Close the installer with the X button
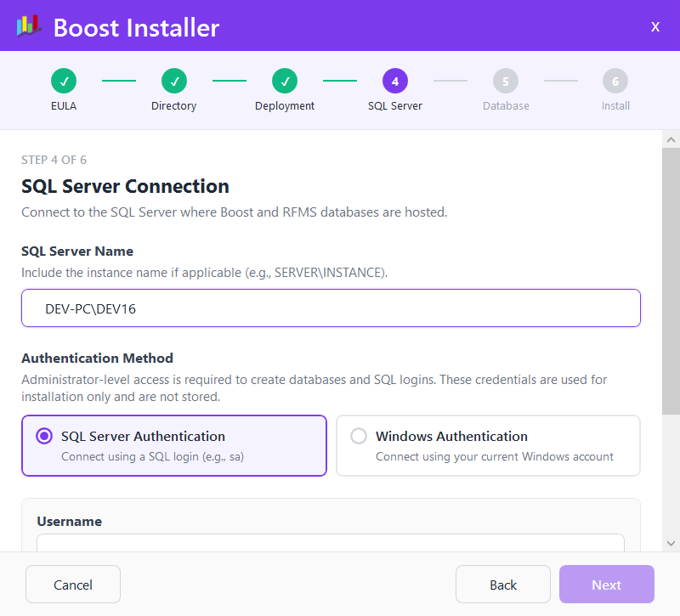680x616 pixels. (655, 27)
